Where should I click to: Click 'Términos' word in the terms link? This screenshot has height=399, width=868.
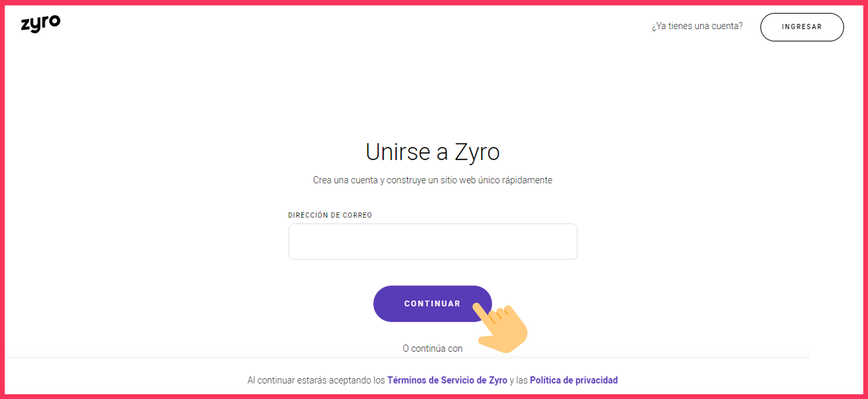(x=406, y=380)
